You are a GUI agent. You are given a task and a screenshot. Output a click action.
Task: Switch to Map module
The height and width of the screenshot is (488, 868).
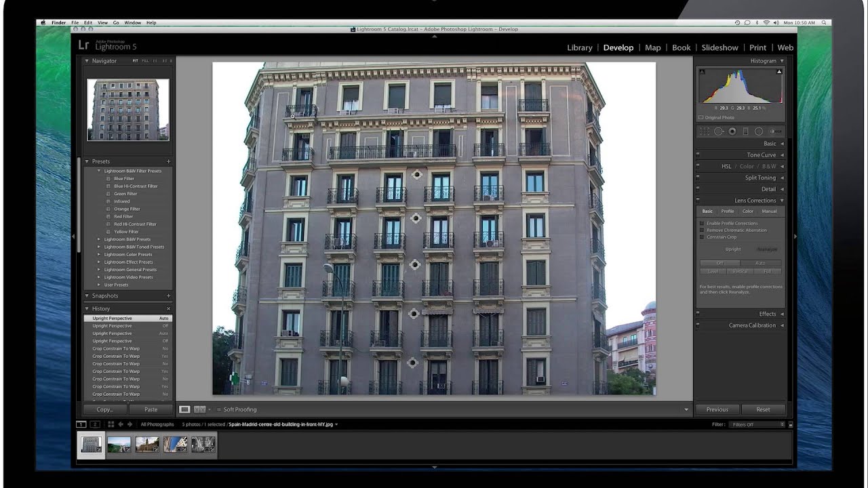(x=653, y=47)
